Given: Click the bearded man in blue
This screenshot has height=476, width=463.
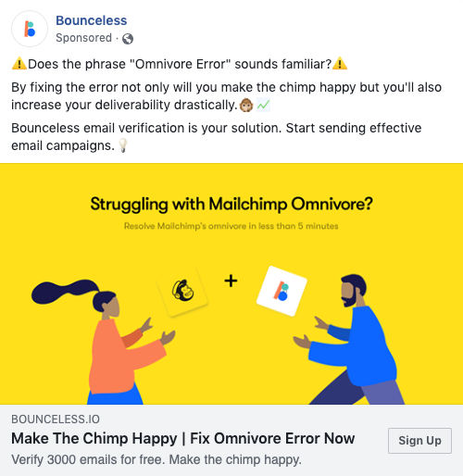Looking at the screenshot, I should (x=349, y=340).
